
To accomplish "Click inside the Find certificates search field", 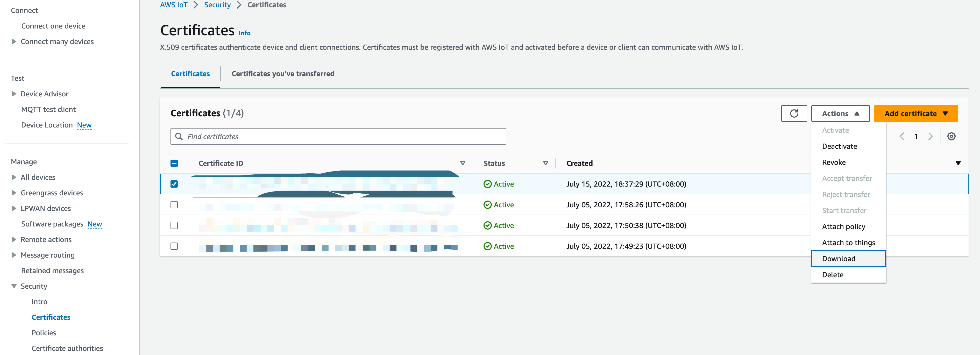I will point(339,136).
